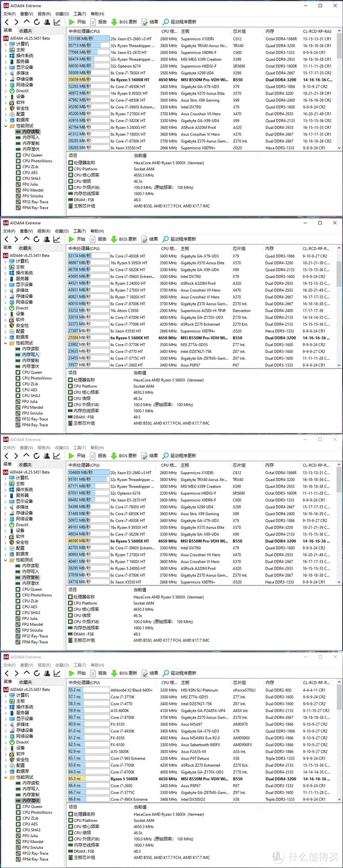The image size is (343, 868).
Task: Click 驱动程序更新 in the bottom window toolbar
Action: coord(179,673)
